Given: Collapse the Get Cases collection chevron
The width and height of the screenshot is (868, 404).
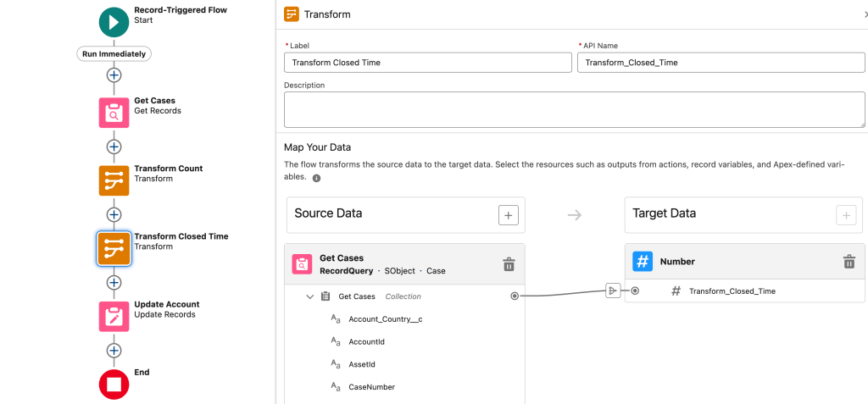Looking at the screenshot, I should coord(310,296).
